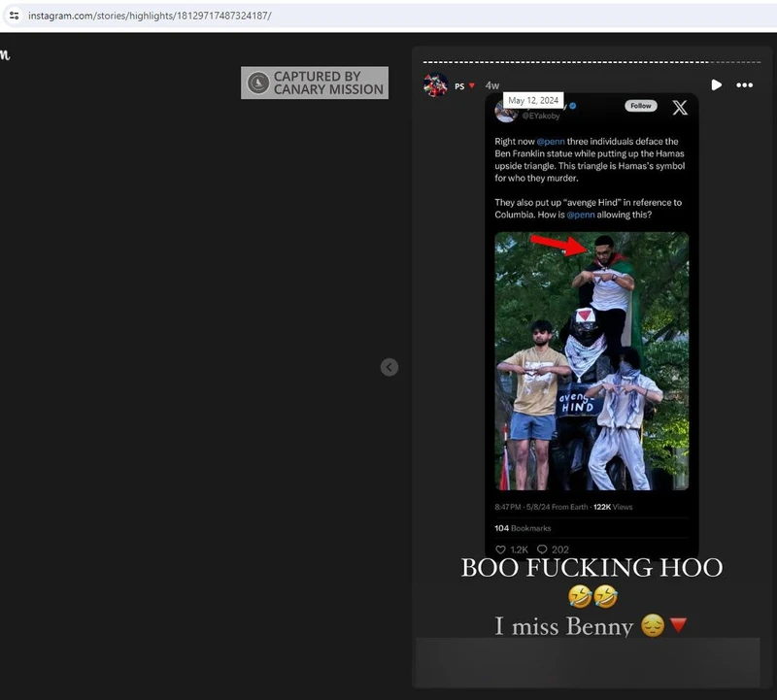This screenshot has height=700, width=777.
Task: Click the story poster's profile avatar
Action: click(x=436, y=85)
